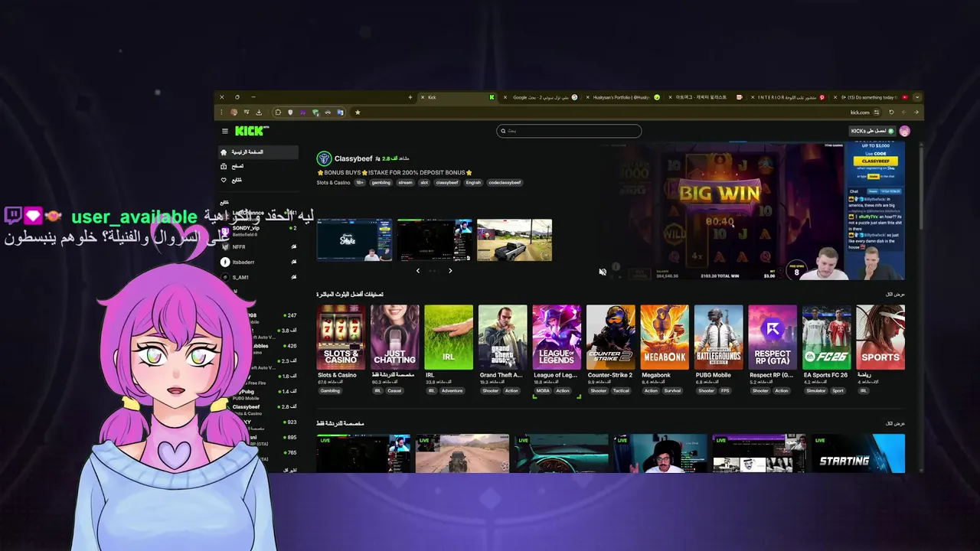Image resolution: width=980 pixels, height=551 pixels.
Task: Click the shield extension icon in toolbar
Action: point(290,112)
